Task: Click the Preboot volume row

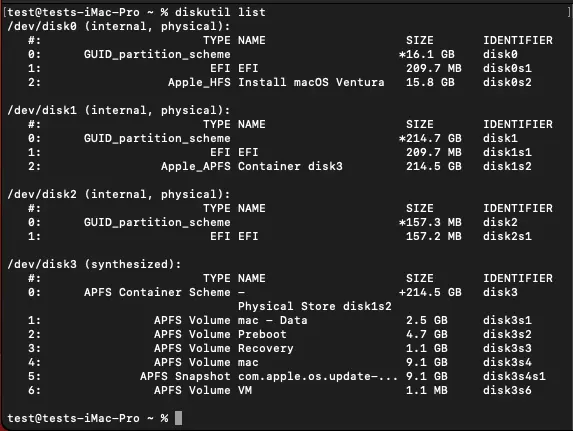Action: (280, 334)
